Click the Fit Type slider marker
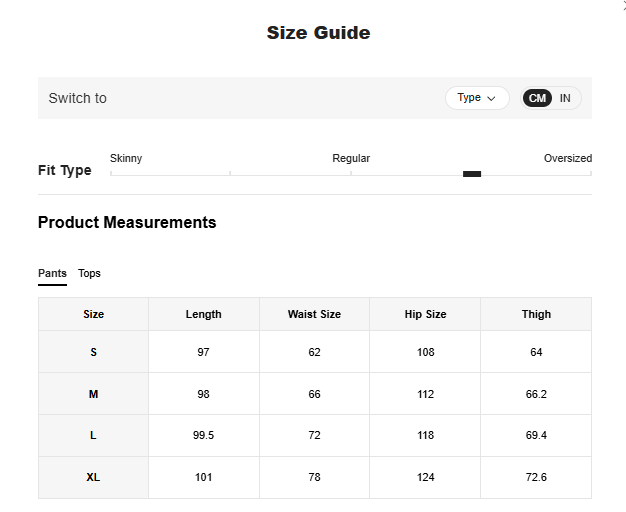The image size is (626, 512). [x=472, y=174]
